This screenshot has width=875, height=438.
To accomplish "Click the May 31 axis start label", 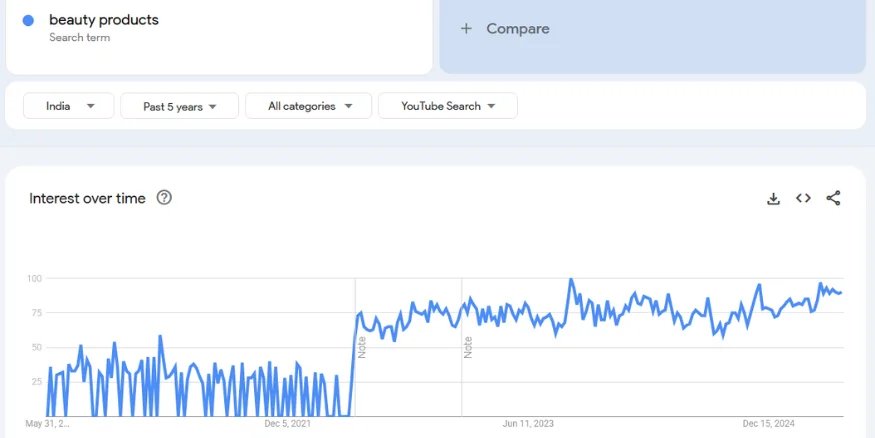I will pos(48,424).
